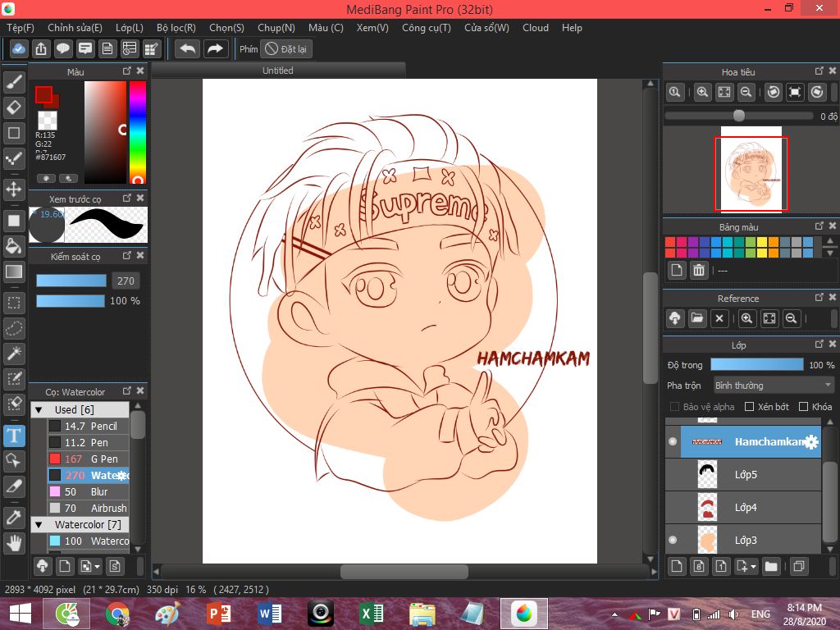Add layer folder in layer panel
This screenshot has height=630, width=840.
[x=771, y=566]
